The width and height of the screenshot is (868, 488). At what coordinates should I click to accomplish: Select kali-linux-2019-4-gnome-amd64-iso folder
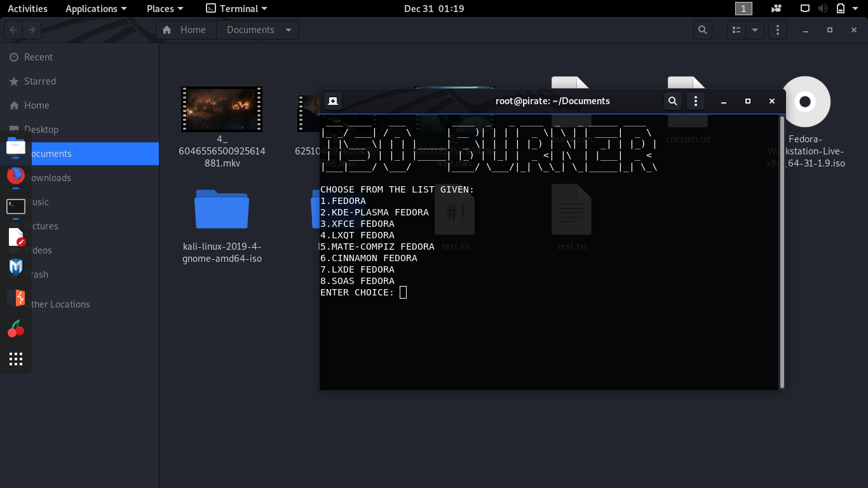click(x=222, y=209)
